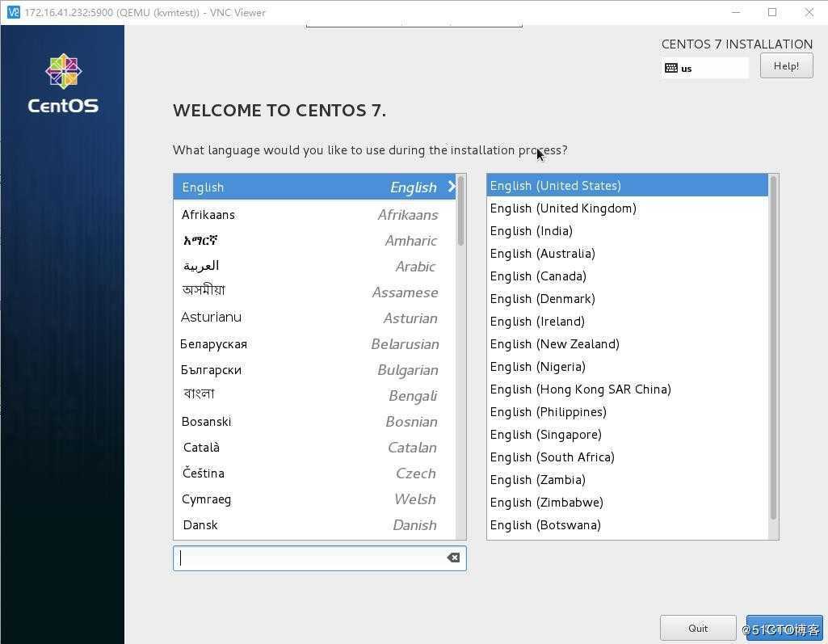Screen dimensions: 828x644
Task: Choose English (Zambia) locale
Action: [x=628, y=480]
